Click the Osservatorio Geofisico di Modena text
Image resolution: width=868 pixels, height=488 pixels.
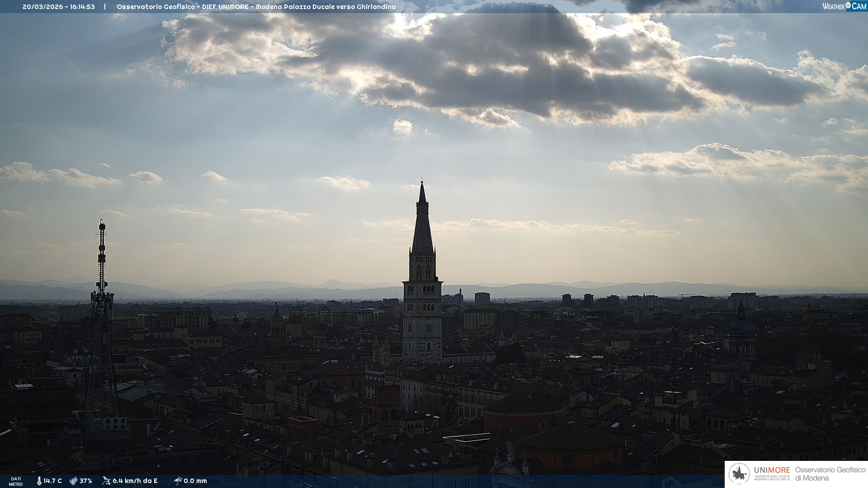830,474
